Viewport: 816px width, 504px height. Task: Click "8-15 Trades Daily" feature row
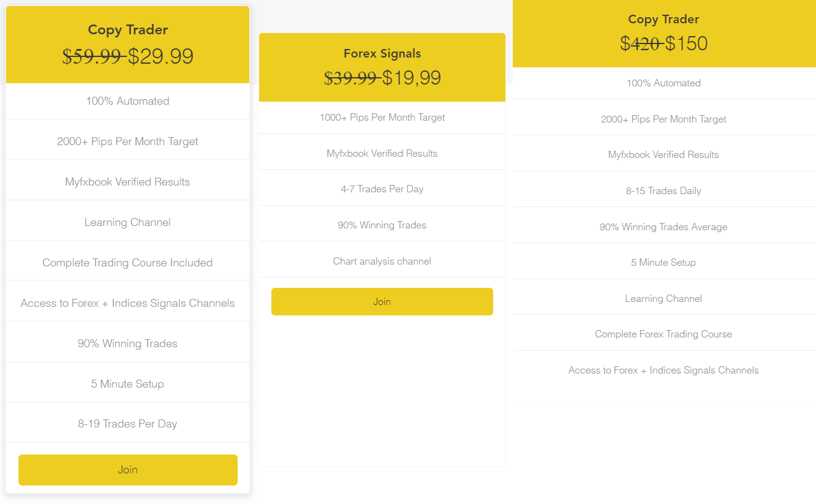click(664, 190)
